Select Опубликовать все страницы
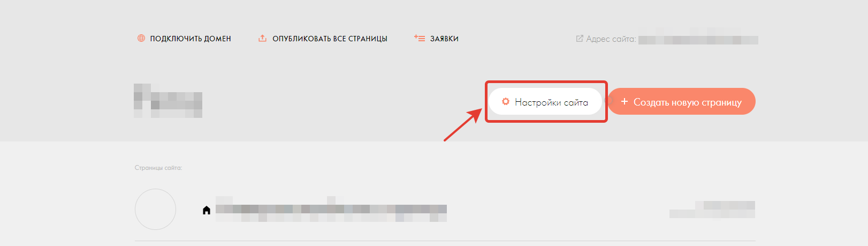 click(330, 39)
